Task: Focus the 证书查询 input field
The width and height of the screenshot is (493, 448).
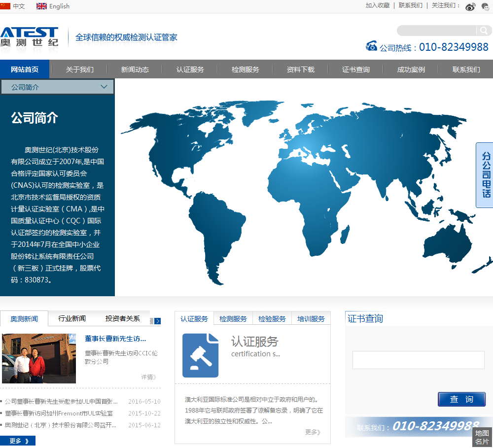Action: pos(418,360)
